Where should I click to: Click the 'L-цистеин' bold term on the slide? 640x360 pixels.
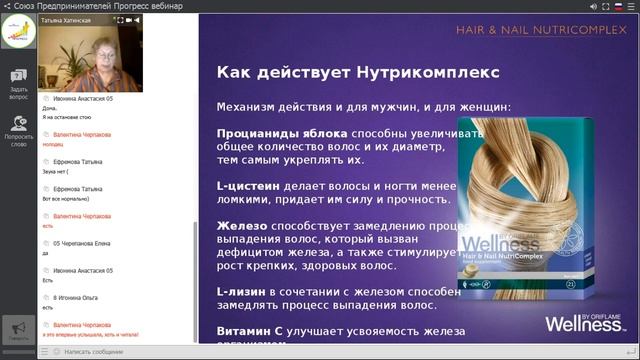(x=248, y=186)
